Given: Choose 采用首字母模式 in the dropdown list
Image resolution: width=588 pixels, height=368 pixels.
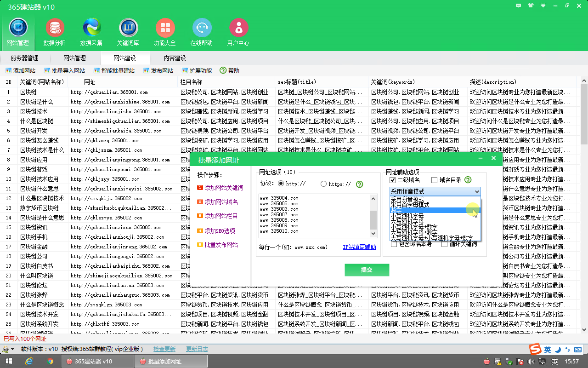Looking at the screenshot, I should click(435, 205).
